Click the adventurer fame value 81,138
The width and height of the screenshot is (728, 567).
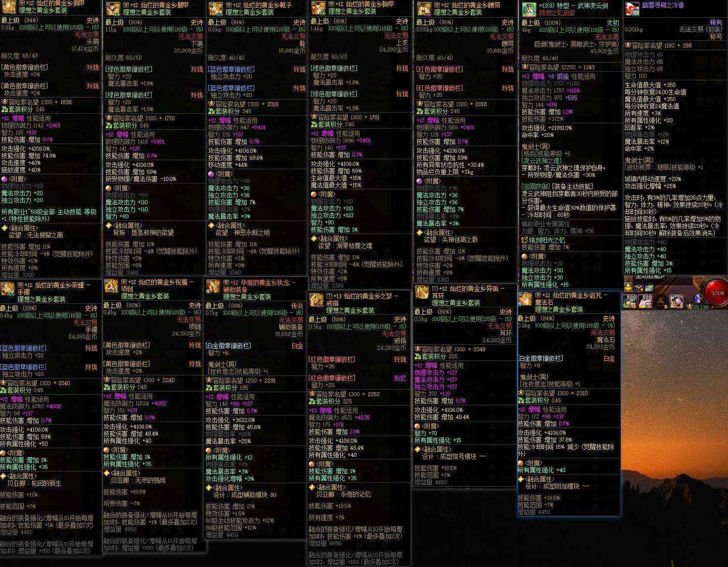[x=701, y=307]
